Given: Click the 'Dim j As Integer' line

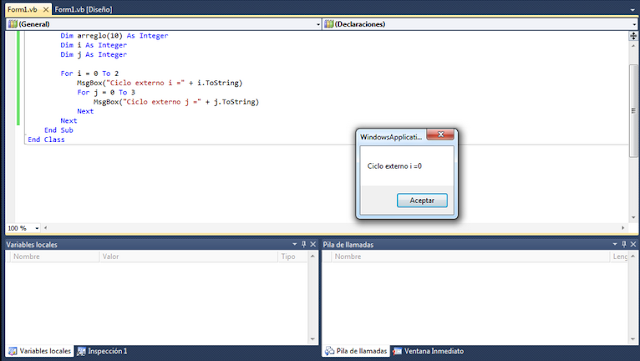Looking at the screenshot, I should 93,55.
